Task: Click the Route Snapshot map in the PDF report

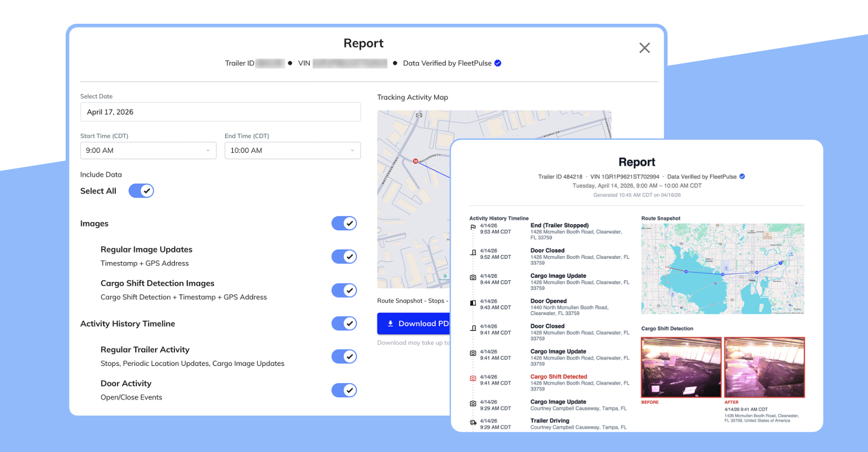Action: (722, 269)
